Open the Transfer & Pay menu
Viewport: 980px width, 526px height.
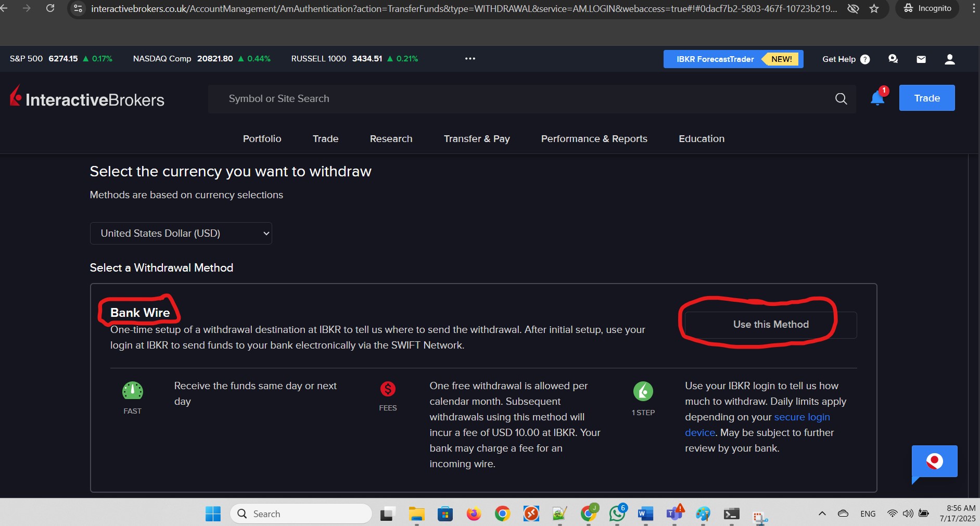coord(477,138)
